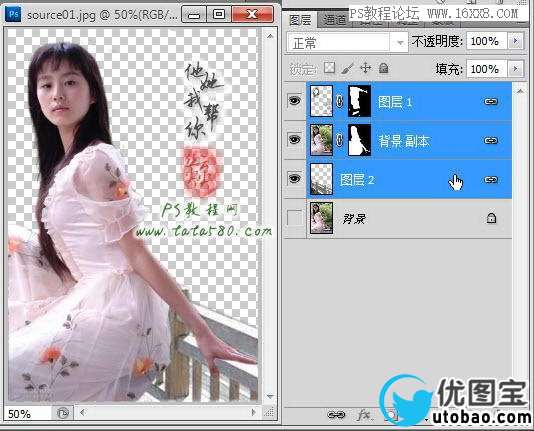Open blend mode 正常 dropdown
Image resolution: width=534 pixels, height=431 pixels.
(x=347, y=43)
